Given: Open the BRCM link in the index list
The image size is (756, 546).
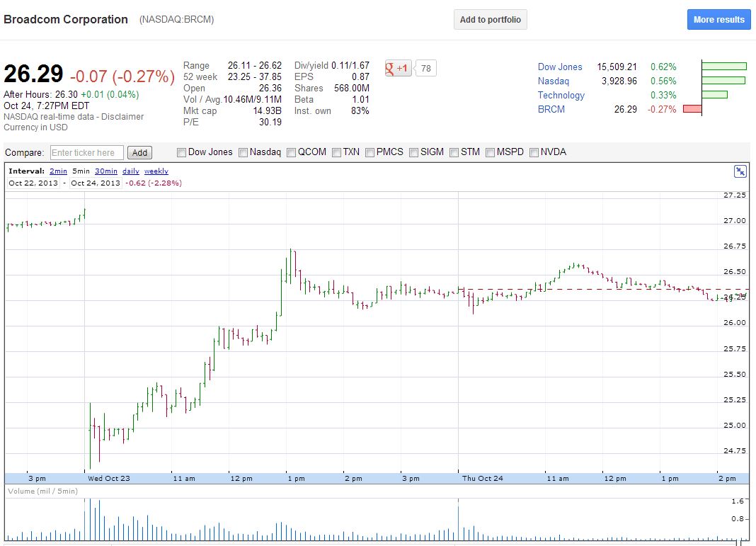Looking at the screenshot, I should click(x=551, y=110).
